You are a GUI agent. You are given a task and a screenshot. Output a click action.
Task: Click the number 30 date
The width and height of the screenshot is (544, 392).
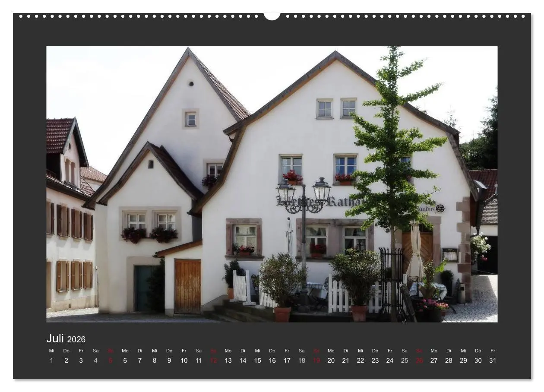pyautogui.click(x=478, y=360)
